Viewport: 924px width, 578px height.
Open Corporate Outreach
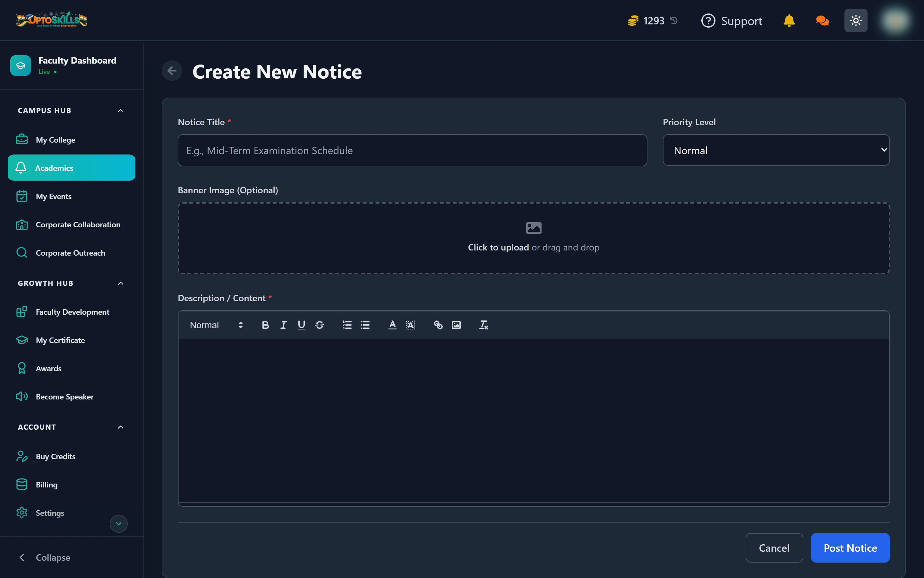pos(72,253)
